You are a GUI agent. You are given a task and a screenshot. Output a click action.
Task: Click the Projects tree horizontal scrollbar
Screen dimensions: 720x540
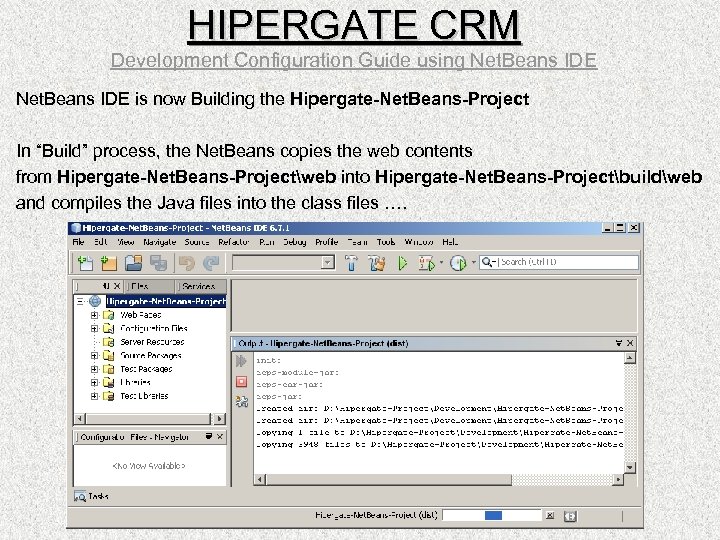(148, 419)
